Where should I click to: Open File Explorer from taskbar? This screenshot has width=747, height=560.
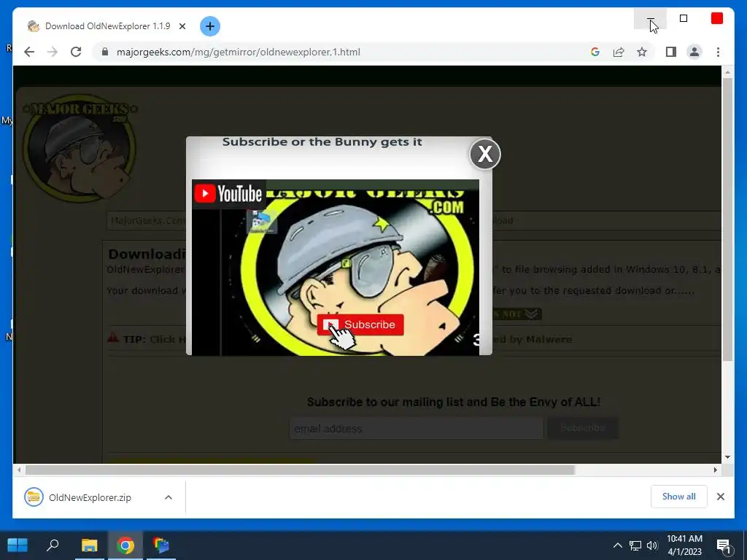tap(89, 545)
